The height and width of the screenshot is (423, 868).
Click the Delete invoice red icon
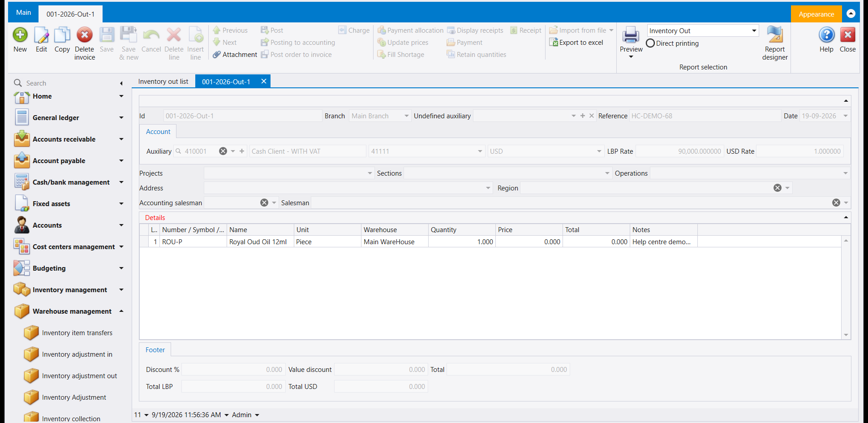pyautogui.click(x=84, y=35)
